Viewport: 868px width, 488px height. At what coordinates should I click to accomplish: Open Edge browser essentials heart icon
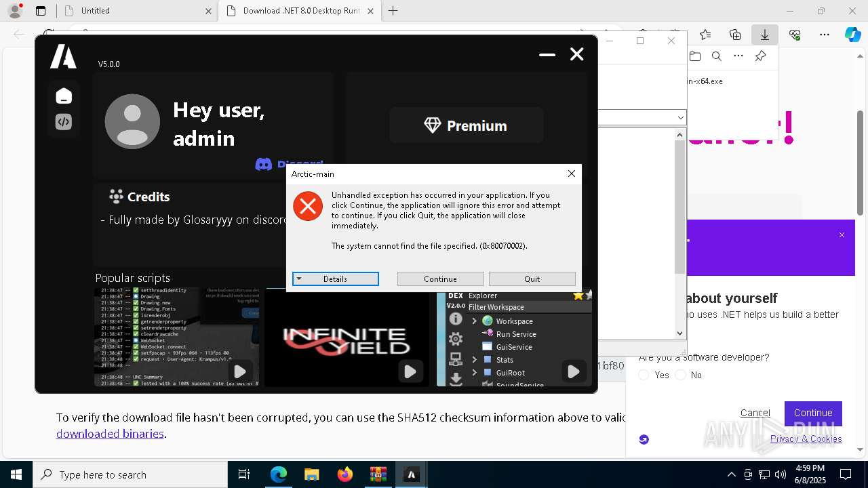(795, 35)
